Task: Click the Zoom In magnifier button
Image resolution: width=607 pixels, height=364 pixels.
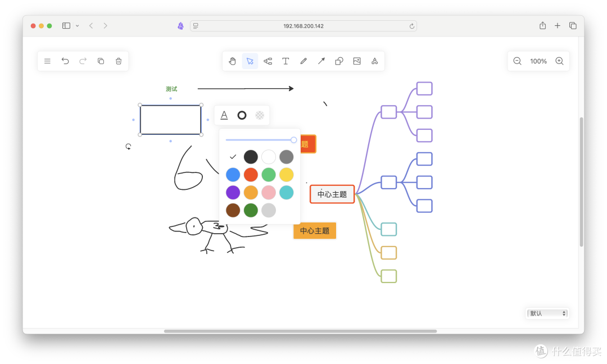Action: 559,61
